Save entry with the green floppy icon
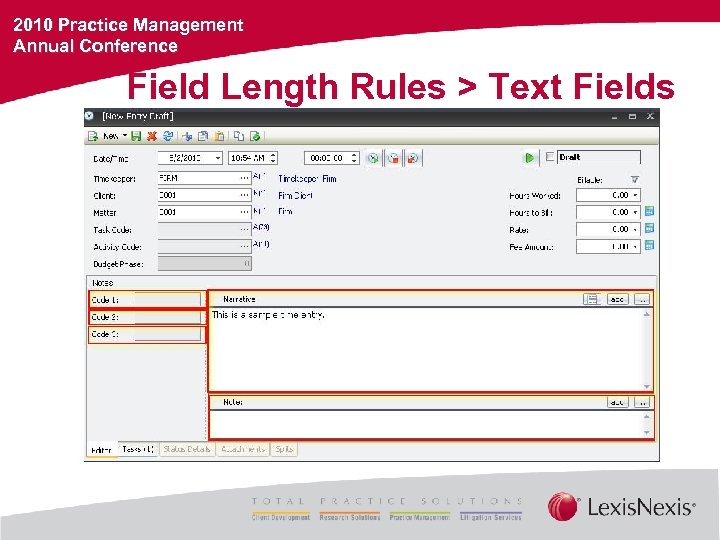The image size is (720, 540). (x=136, y=136)
